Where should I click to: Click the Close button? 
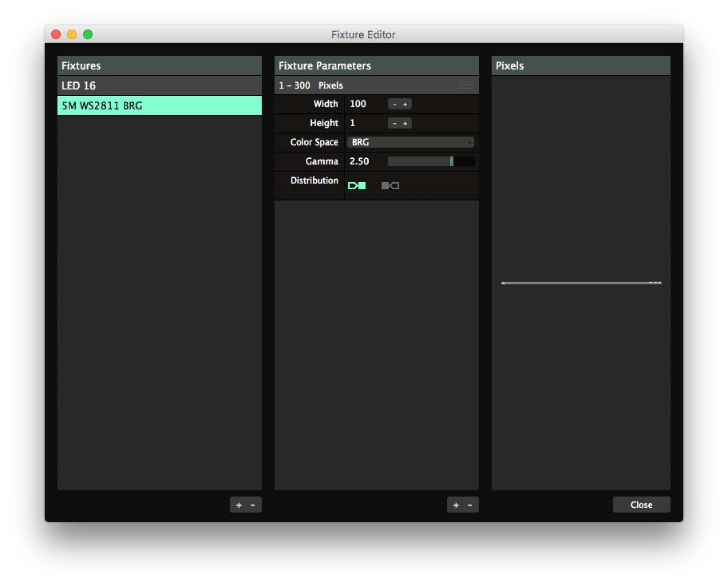click(641, 504)
